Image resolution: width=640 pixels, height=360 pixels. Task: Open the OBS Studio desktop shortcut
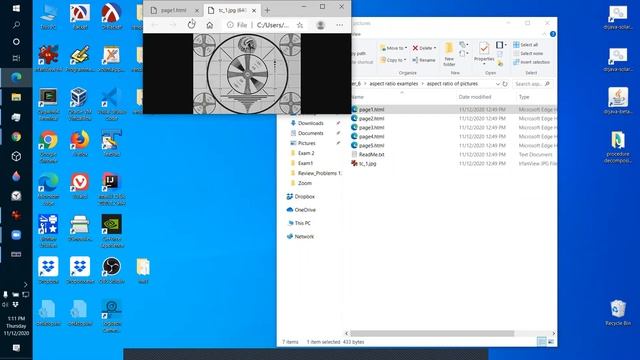(111, 270)
